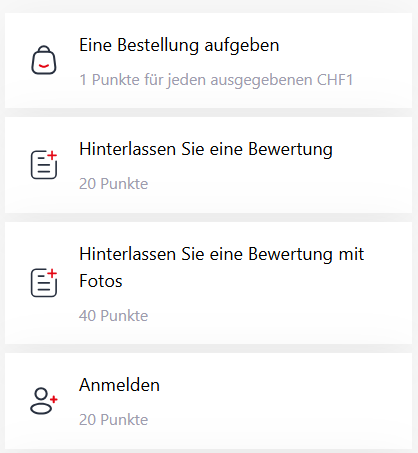Click the add-user icon beside Anmelden

(44, 401)
